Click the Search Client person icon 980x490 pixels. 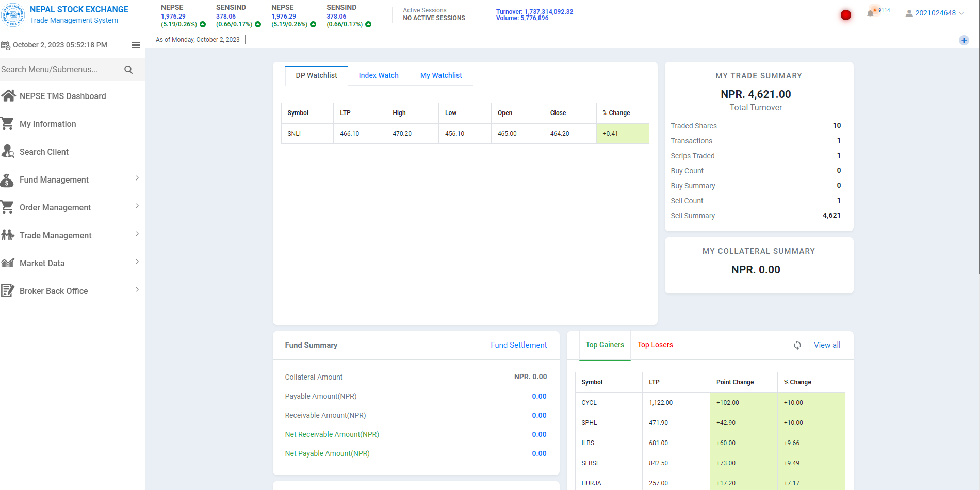[x=8, y=151]
